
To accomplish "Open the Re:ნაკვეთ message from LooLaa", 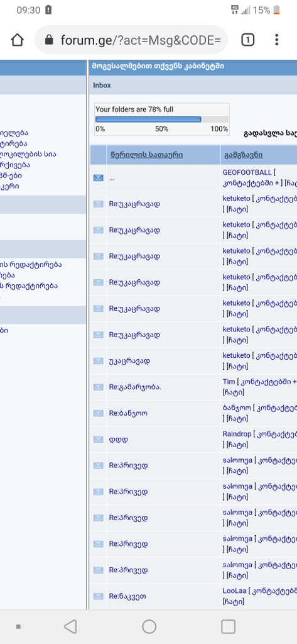I will click(x=127, y=596).
